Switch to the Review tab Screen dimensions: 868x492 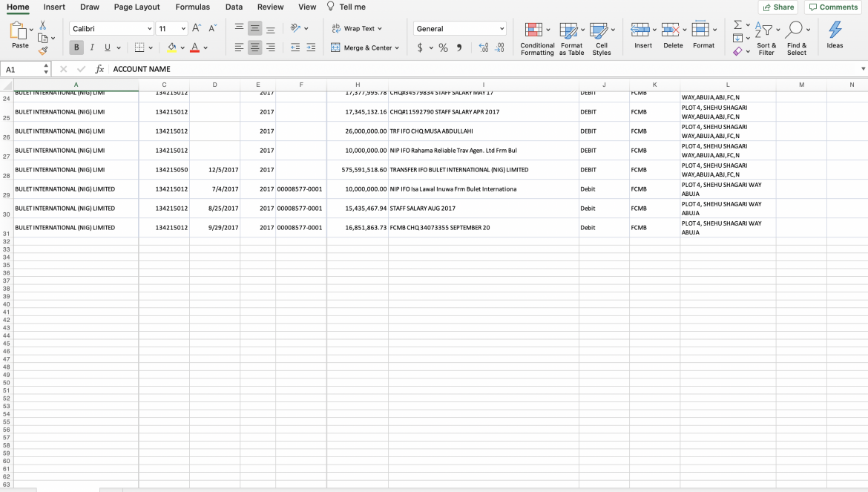coord(270,7)
